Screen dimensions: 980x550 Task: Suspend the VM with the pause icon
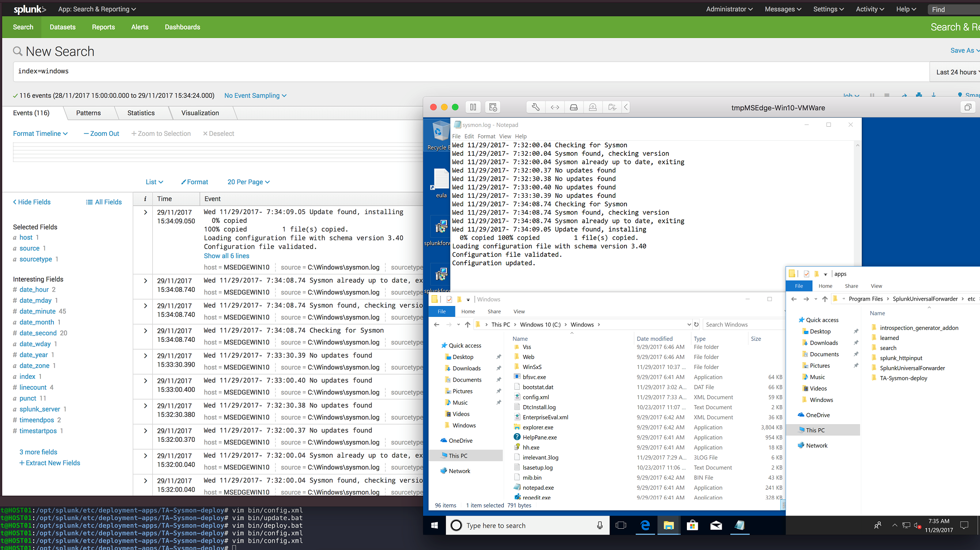tap(473, 107)
